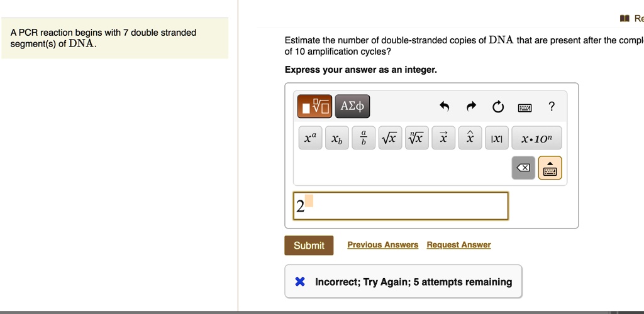Insert a fraction template

coord(364,139)
